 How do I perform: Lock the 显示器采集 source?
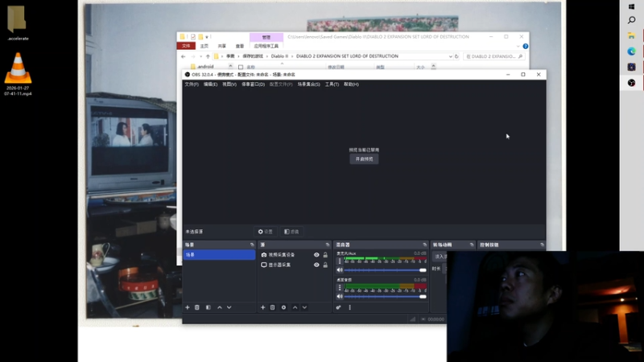point(325,265)
